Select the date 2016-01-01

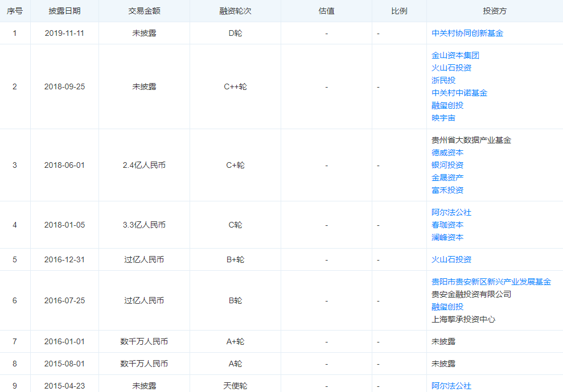pos(65,341)
